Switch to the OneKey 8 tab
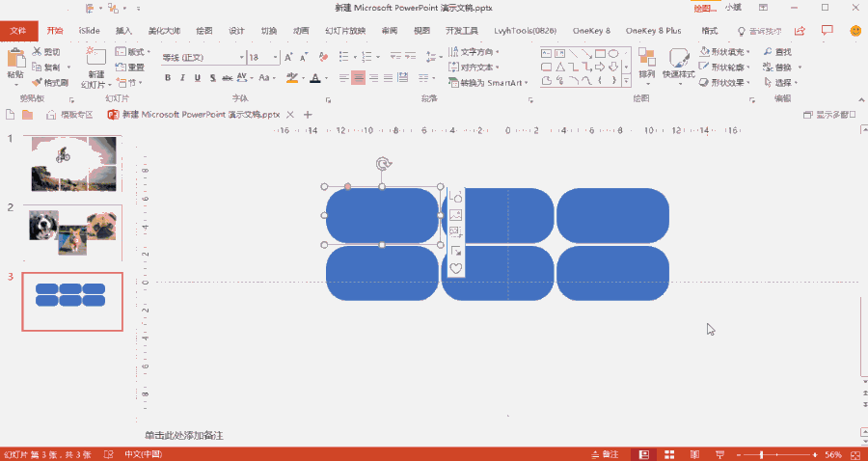 [593, 31]
